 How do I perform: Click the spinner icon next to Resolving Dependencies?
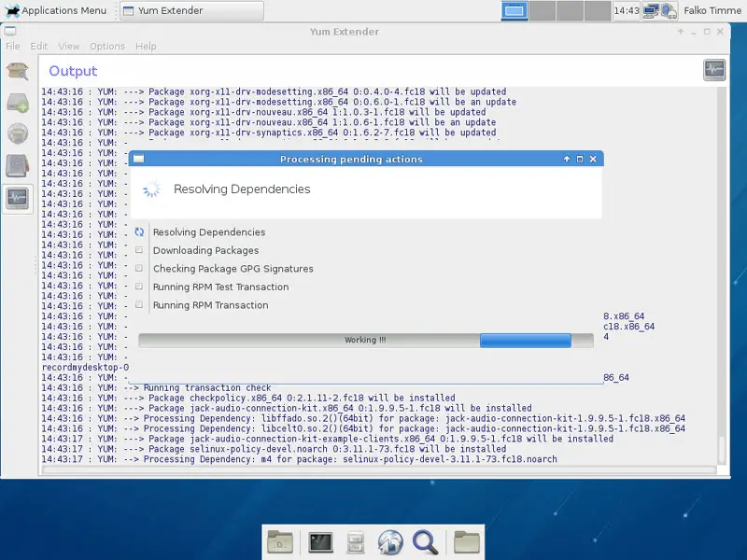pyautogui.click(x=151, y=189)
